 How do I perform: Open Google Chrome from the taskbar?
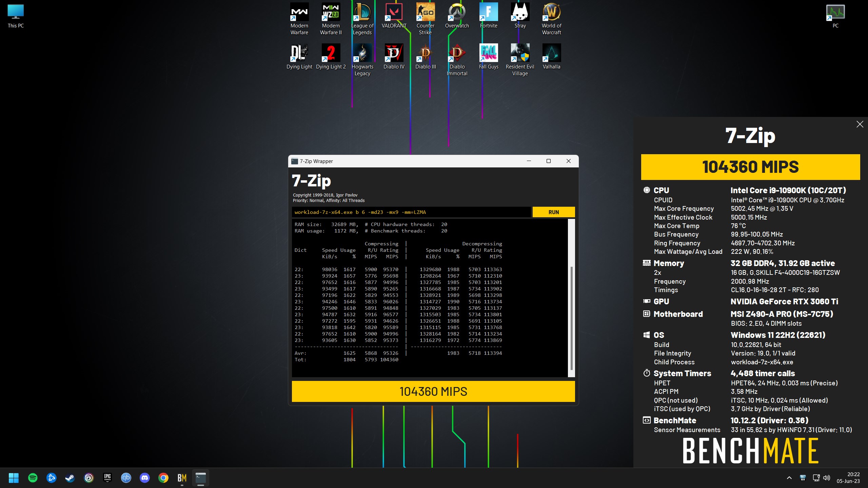(163, 478)
